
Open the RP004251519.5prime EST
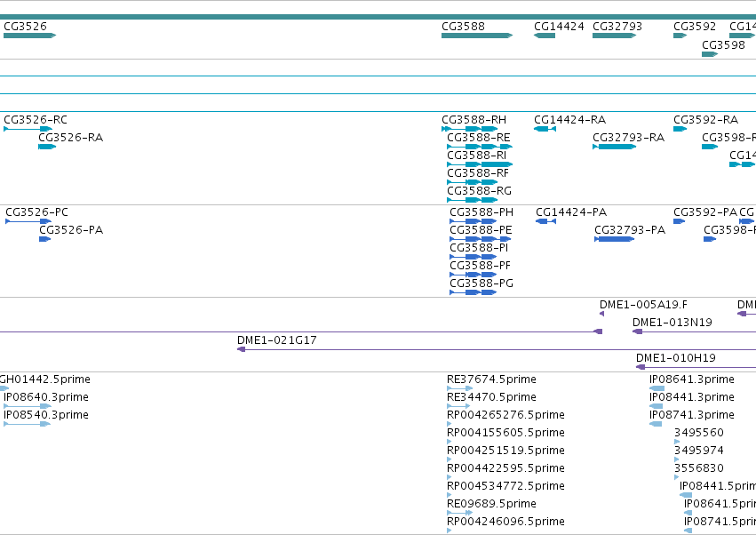pos(450,460)
